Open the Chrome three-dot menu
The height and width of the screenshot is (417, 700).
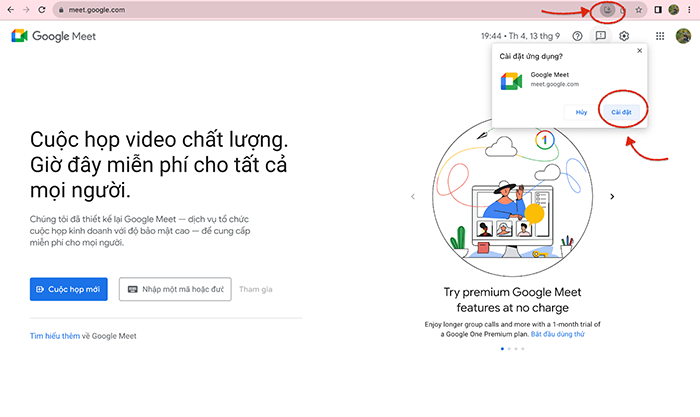689,10
